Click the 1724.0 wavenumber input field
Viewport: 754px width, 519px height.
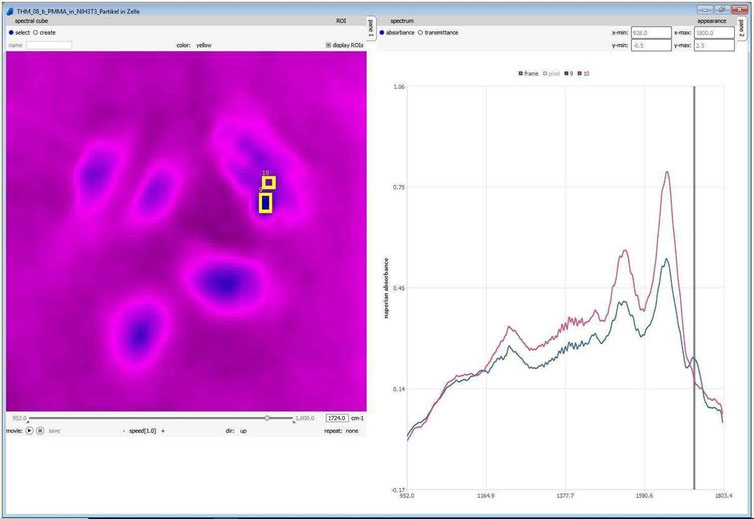pyautogui.click(x=337, y=418)
